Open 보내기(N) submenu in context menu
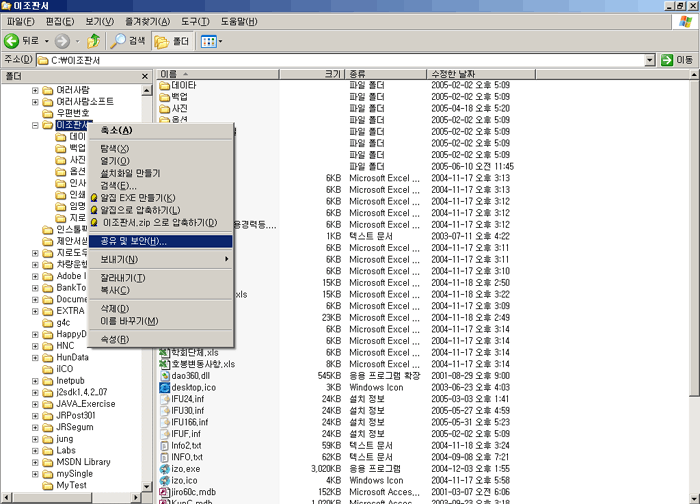The image size is (700, 504). (x=123, y=259)
